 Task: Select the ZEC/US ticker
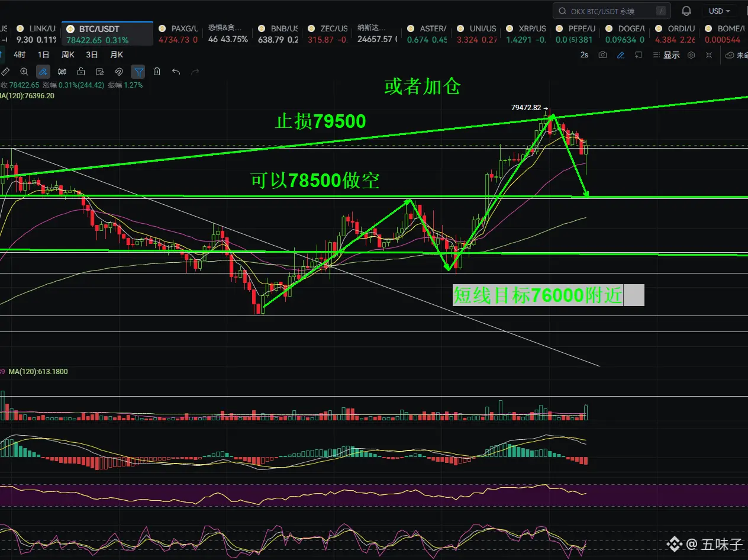click(x=327, y=34)
